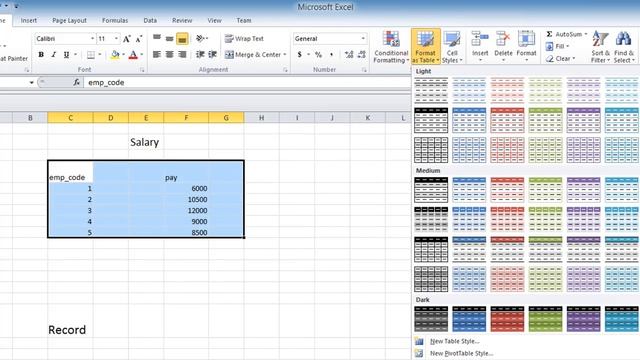
Task: Expand the Name Box dropdown arrow
Action: (x=31, y=82)
